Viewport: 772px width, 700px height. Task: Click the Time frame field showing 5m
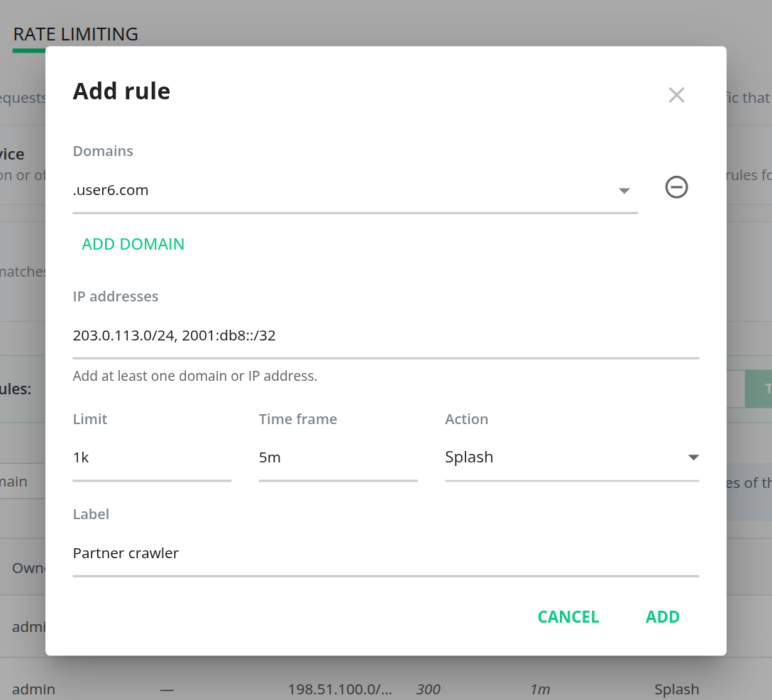[x=338, y=458]
